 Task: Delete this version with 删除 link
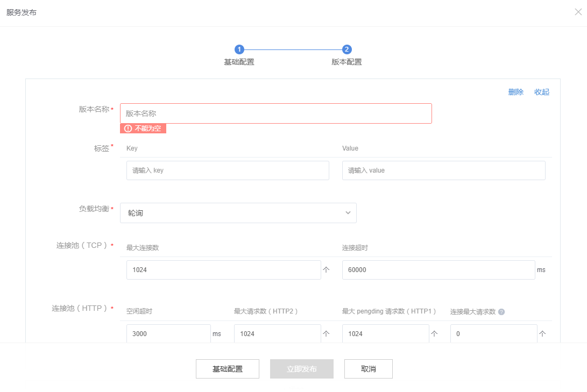point(515,92)
